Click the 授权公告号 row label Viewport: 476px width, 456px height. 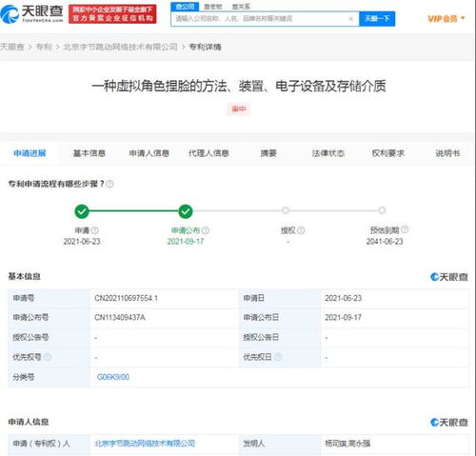(30, 337)
